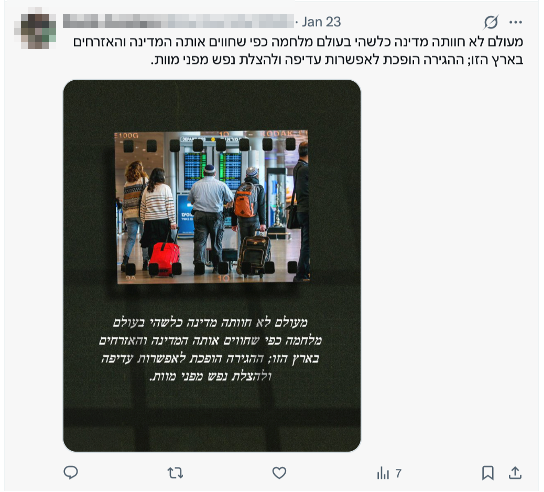Viewport: 544px width, 492px height.
Task: Click the orange backpack in the photo
Action: [x=246, y=200]
